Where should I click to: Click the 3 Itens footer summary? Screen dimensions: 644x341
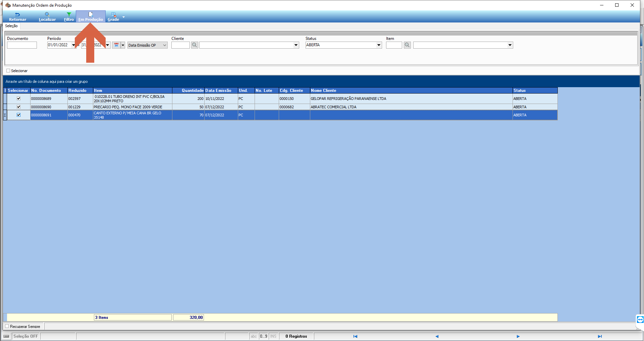coord(133,318)
